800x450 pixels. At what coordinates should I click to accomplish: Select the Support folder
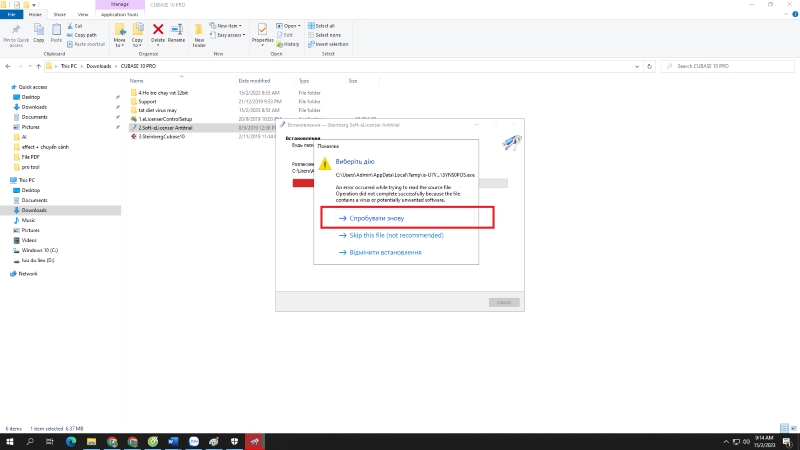point(147,102)
